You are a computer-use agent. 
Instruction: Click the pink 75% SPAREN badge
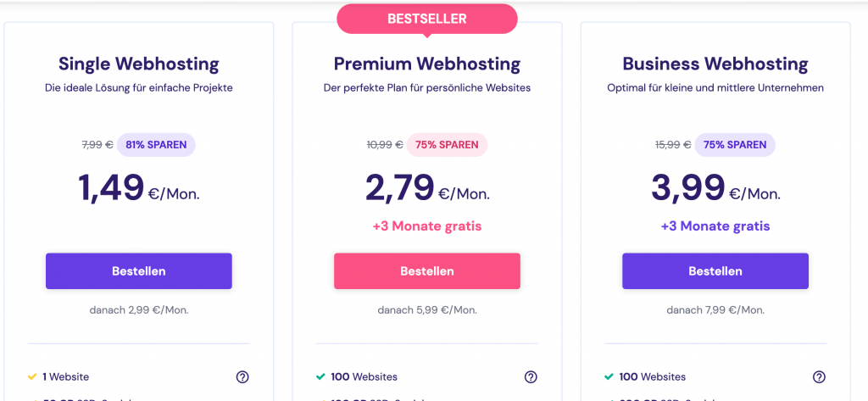tap(446, 145)
